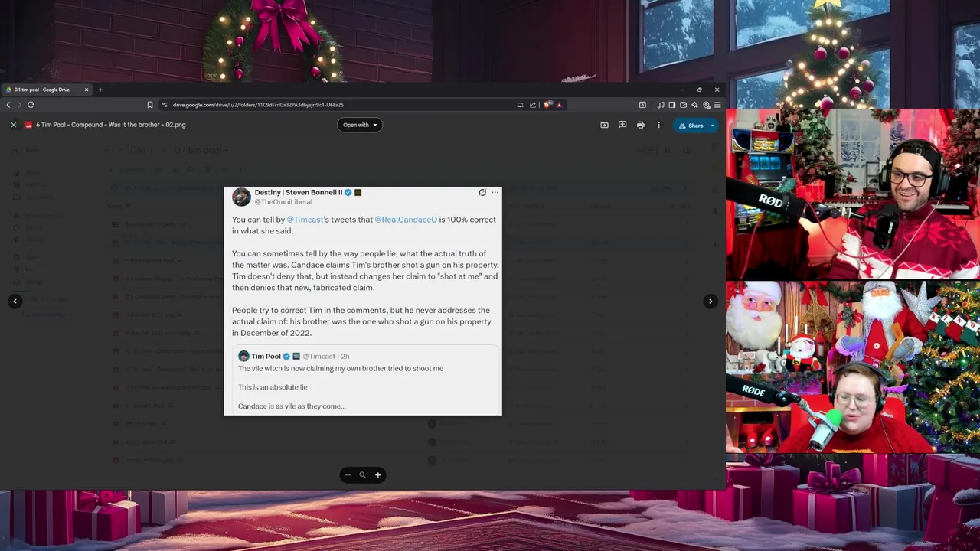Bookmark this page using the bookmark icon
Screen dimensions: 980x551
[150, 105]
